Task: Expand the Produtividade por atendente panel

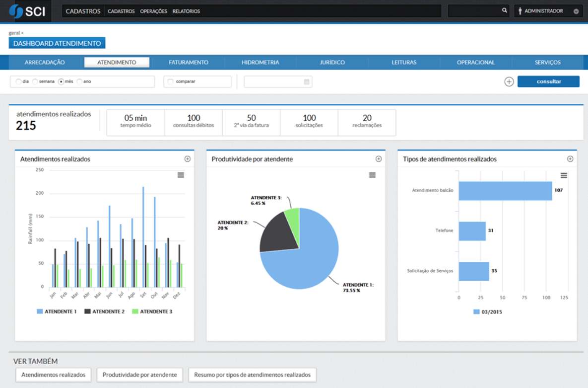Action: (379, 159)
